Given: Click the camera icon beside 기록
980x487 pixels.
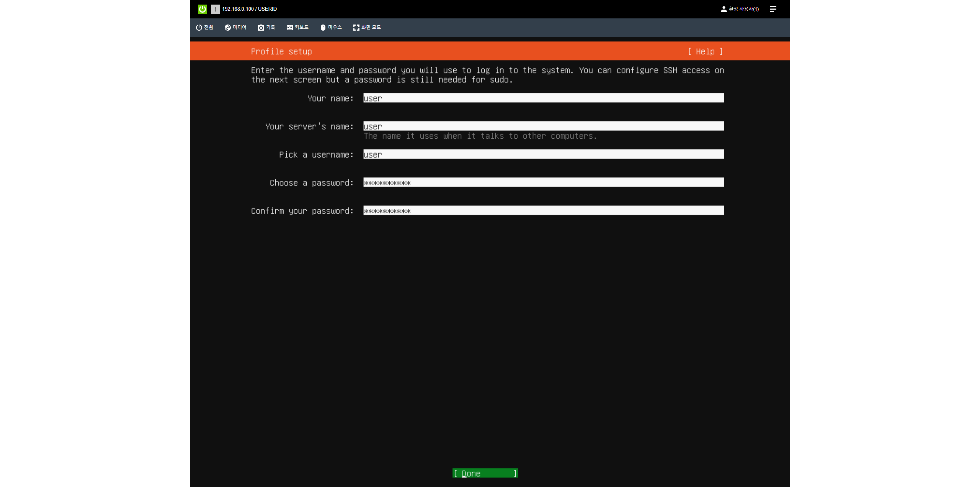Looking at the screenshot, I should (x=261, y=28).
